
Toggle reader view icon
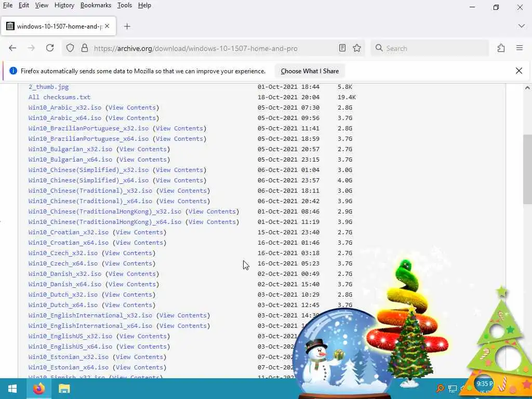tap(342, 48)
